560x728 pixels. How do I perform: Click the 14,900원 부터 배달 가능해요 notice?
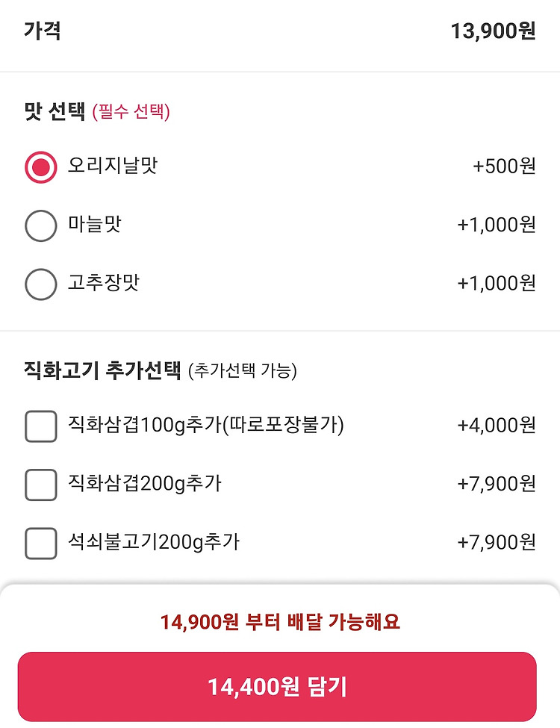(280, 622)
